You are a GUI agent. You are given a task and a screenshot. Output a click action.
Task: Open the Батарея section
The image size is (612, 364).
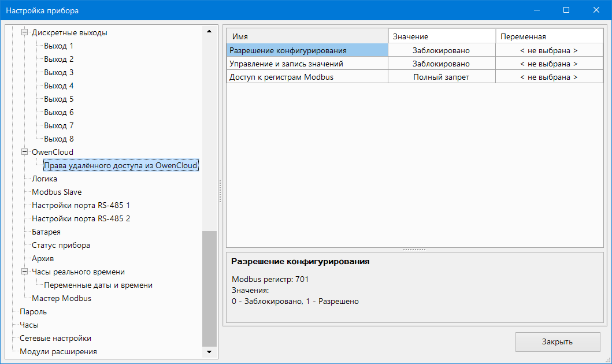tap(46, 232)
